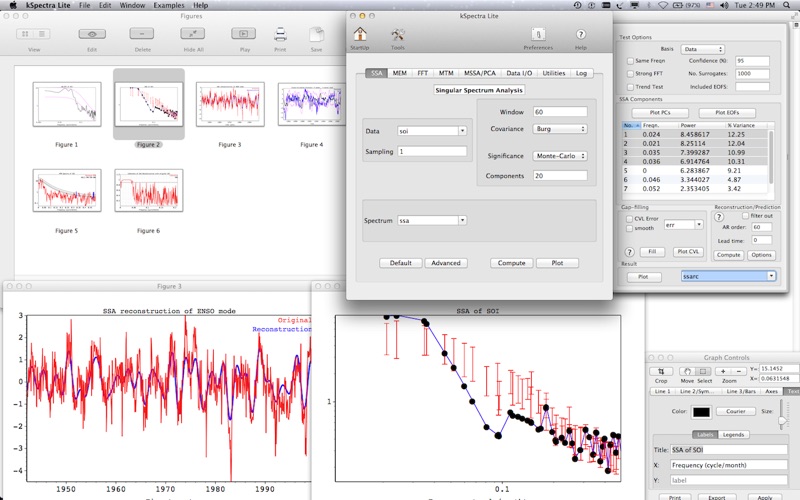Click the SSA components table scrollbar
This screenshot has height=500, width=800.
[770, 157]
